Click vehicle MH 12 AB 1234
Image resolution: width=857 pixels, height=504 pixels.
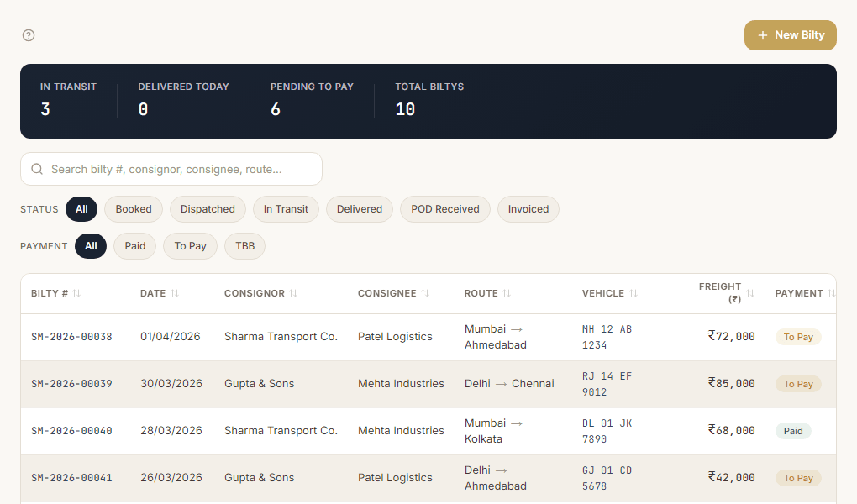pyautogui.click(x=607, y=337)
